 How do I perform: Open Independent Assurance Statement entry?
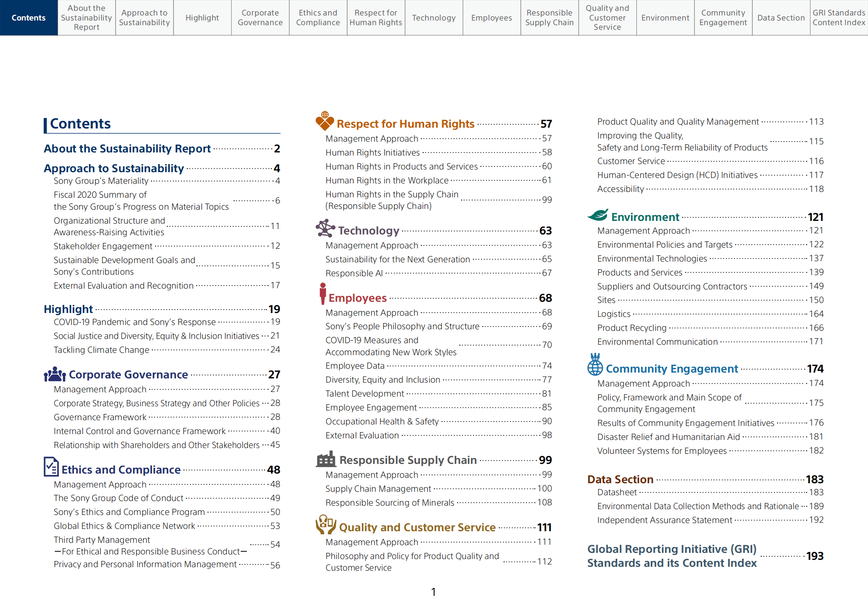point(664,520)
